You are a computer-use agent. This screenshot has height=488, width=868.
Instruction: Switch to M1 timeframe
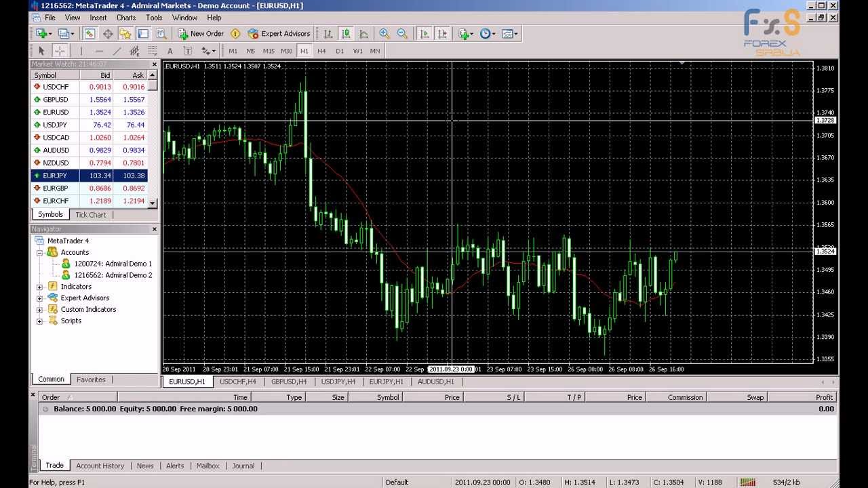(x=233, y=51)
